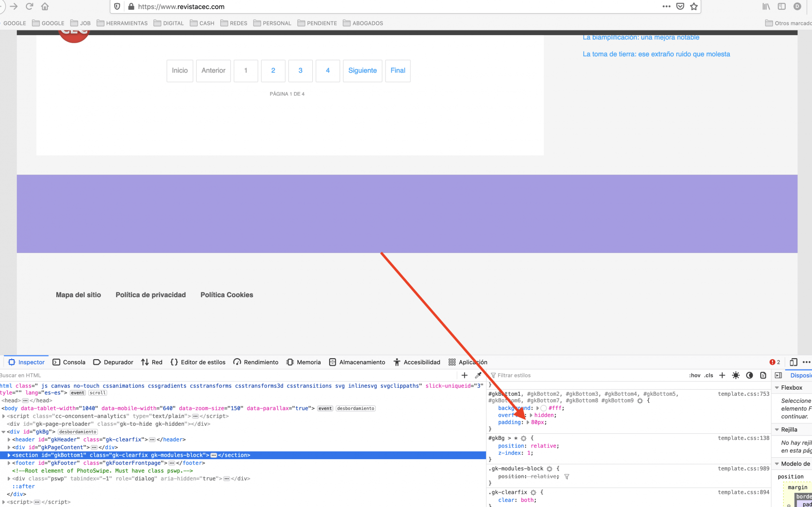
Task: Expand the header#gkHeader node
Action: pyautogui.click(x=9, y=439)
